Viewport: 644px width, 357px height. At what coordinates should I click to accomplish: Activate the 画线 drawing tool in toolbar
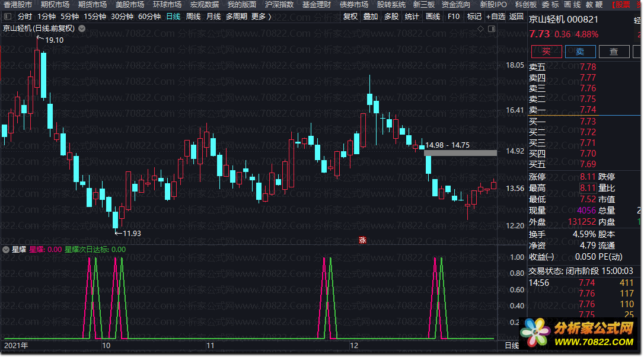click(433, 17)
